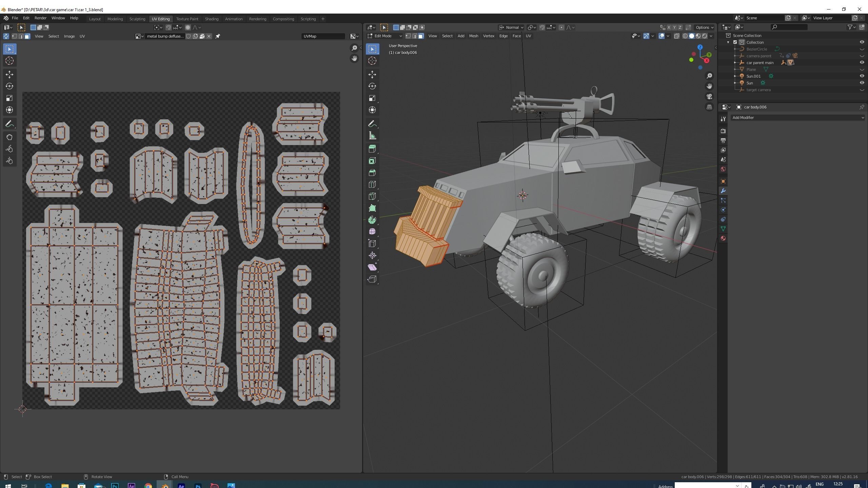Select the Cursor tool in UV editor
The width and height of the screenshot is (868, 488).
9,61
